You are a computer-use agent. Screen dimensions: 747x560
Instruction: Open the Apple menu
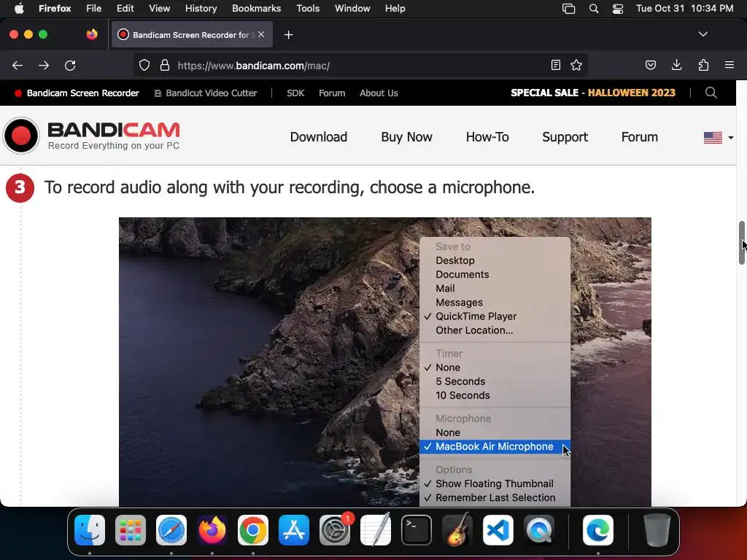(x=19, y=8)
